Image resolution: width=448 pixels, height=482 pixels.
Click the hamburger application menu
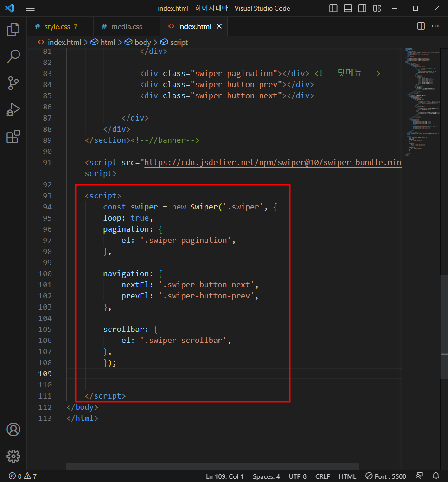click(x=30, y=8)
